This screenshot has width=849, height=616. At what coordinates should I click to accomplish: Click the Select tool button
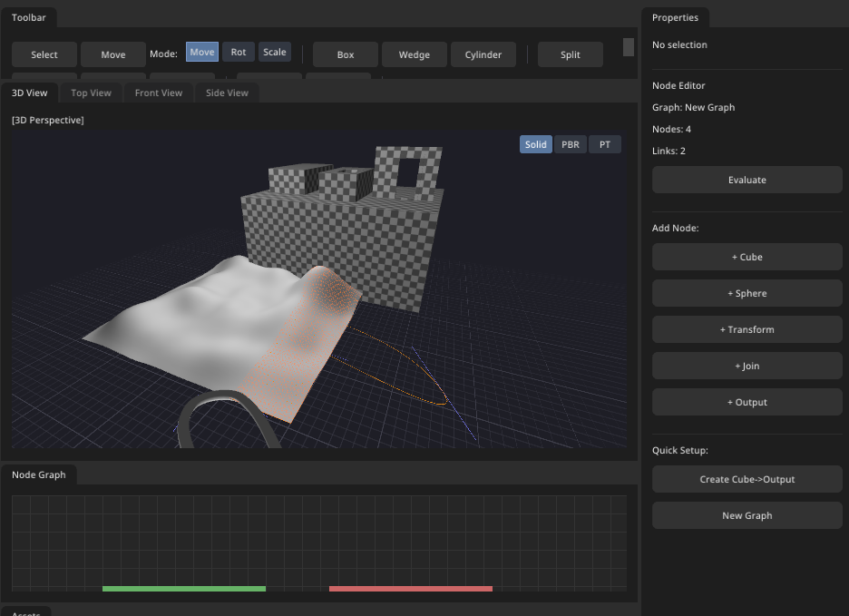click(x=44, y=54)
